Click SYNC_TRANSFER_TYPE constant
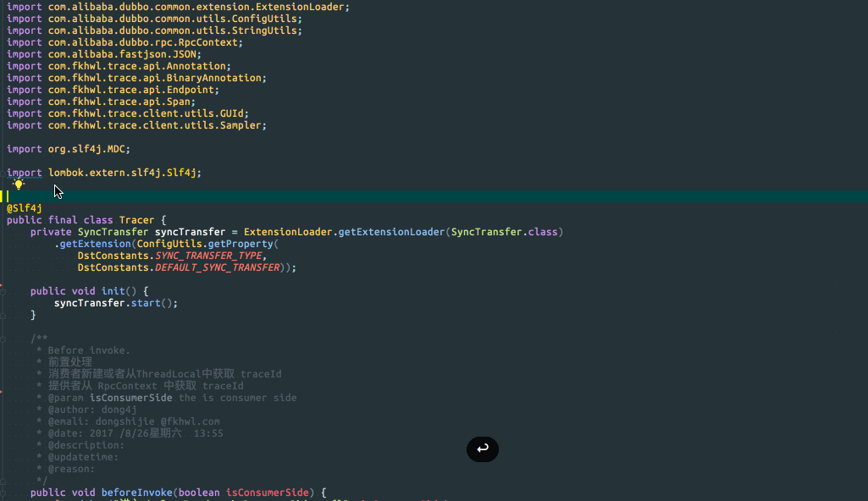Viewport: 868px width, 501px height. tap(209, 256)
